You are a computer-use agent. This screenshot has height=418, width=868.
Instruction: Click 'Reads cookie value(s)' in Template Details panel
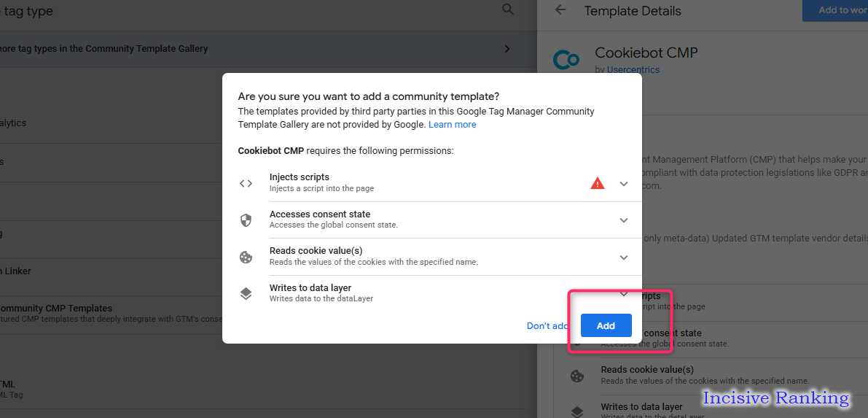pyautogui.click(x=647, y=370)
